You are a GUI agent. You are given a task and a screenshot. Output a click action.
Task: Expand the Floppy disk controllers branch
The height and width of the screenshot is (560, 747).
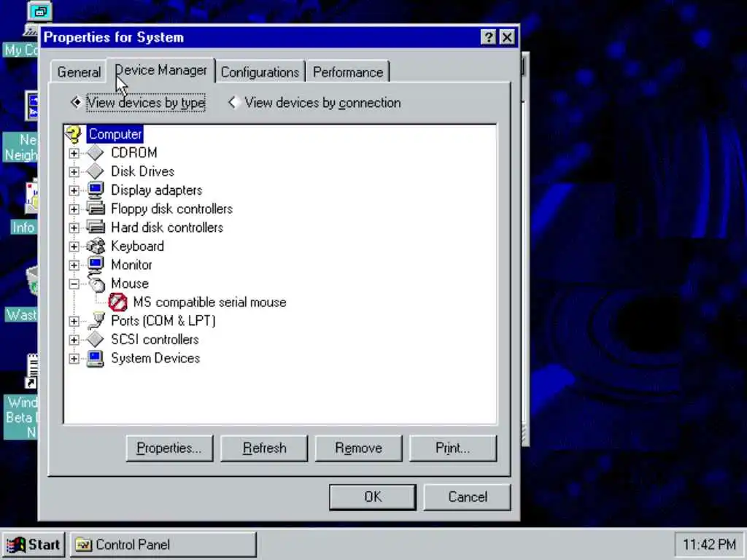coord(74,209)
